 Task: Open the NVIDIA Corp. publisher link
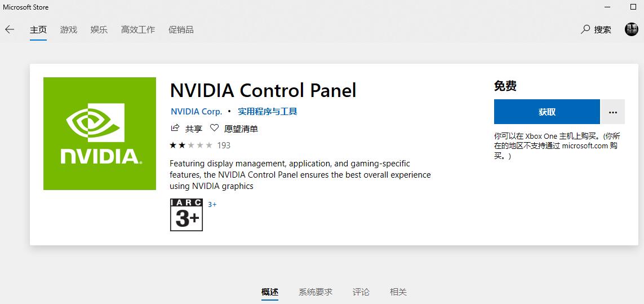[197, 111]
